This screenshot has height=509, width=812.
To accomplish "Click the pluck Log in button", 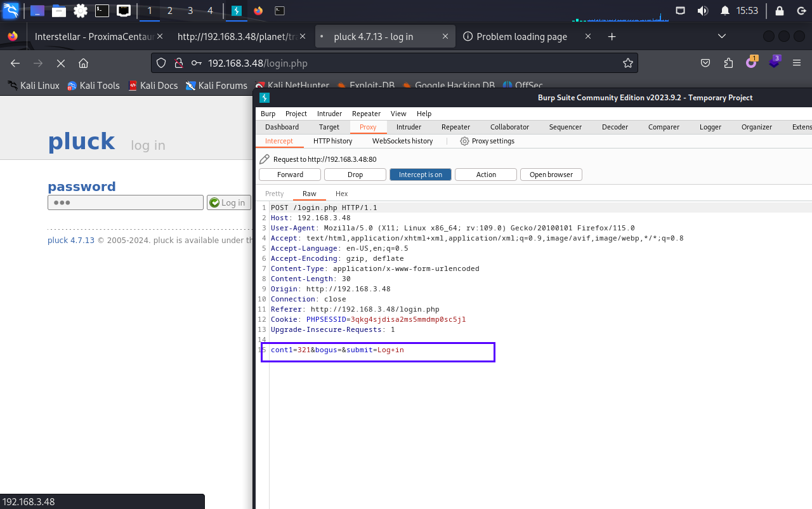I will 228,202.
